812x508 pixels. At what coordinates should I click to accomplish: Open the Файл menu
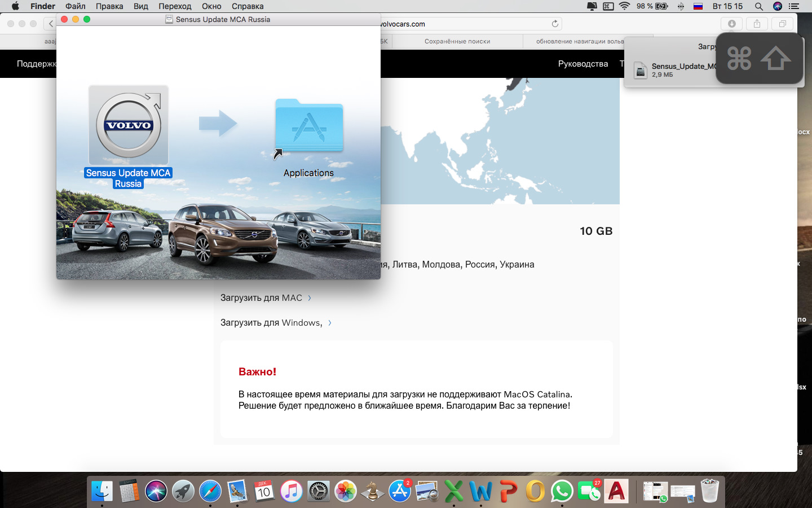tap(76, 6)
